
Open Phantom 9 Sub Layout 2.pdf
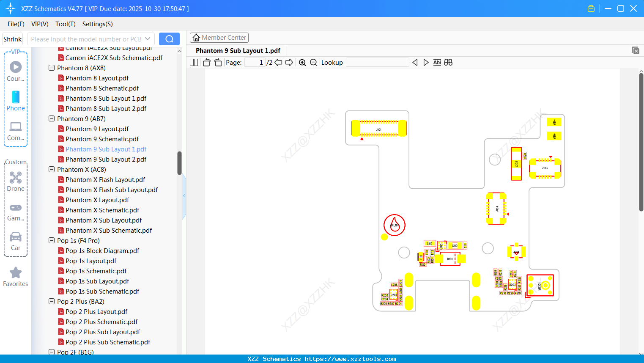[x=106, y=159]
